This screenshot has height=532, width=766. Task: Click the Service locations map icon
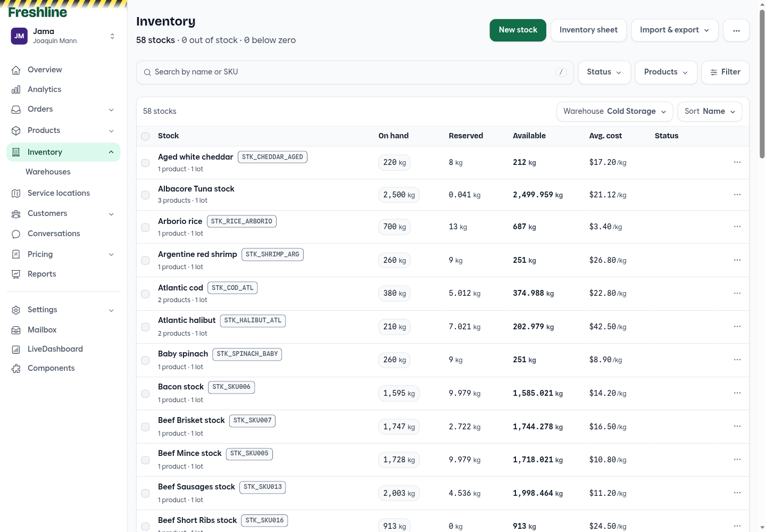(16, 193)
